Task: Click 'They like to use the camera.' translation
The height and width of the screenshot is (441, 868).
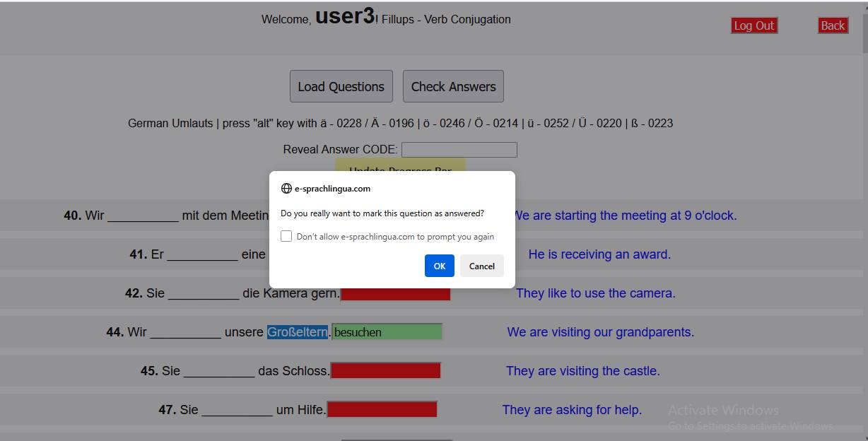Action: (596, 293)
